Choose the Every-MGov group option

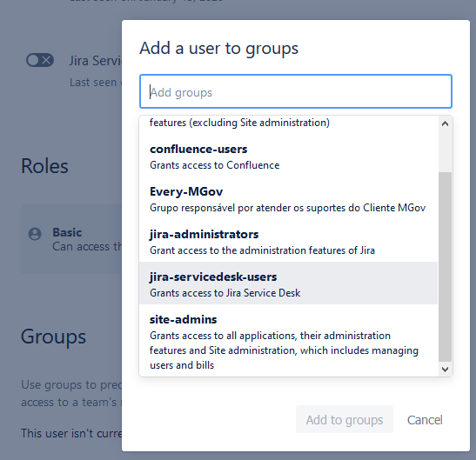pyautogui.click(x=288, y=199)
